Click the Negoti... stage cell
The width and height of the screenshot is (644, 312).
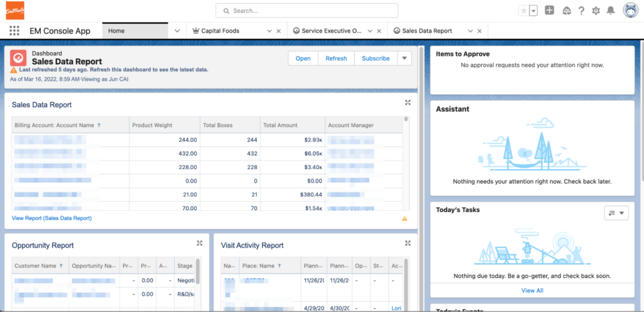click(186, 281)
